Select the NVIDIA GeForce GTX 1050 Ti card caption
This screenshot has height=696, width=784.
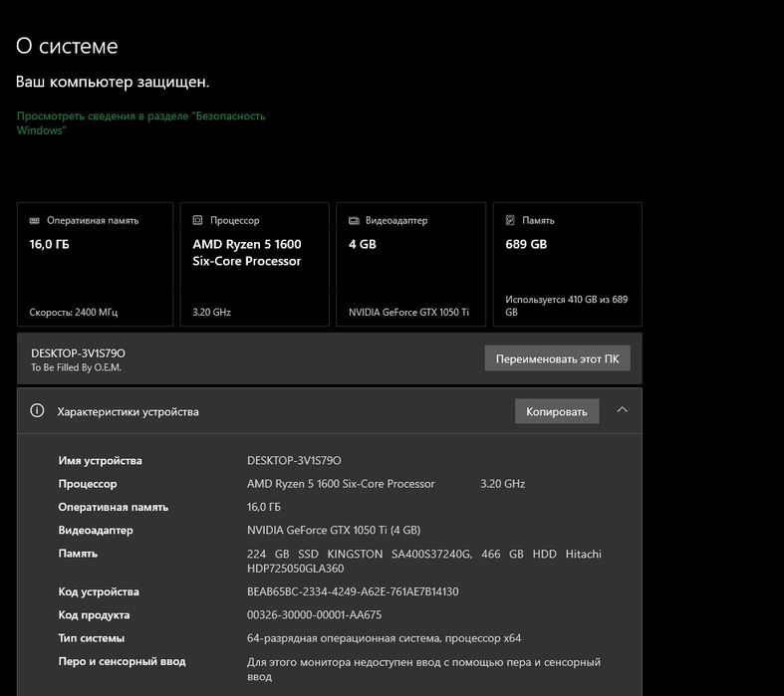(x=408, y=313)
